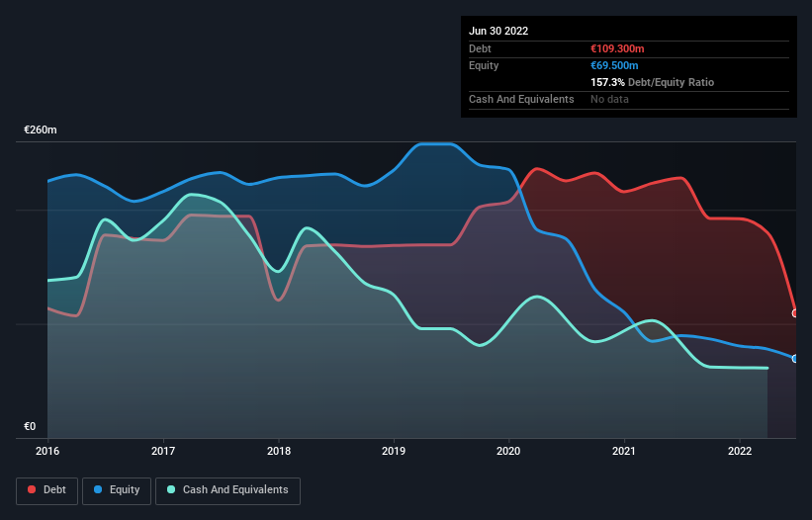Click the 2020 x-axis label

508,451
